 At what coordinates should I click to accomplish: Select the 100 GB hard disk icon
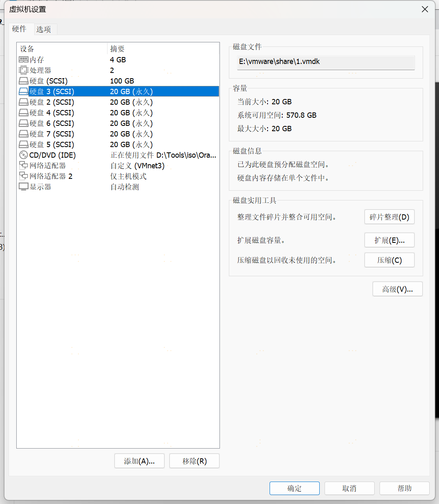point(24,81)
